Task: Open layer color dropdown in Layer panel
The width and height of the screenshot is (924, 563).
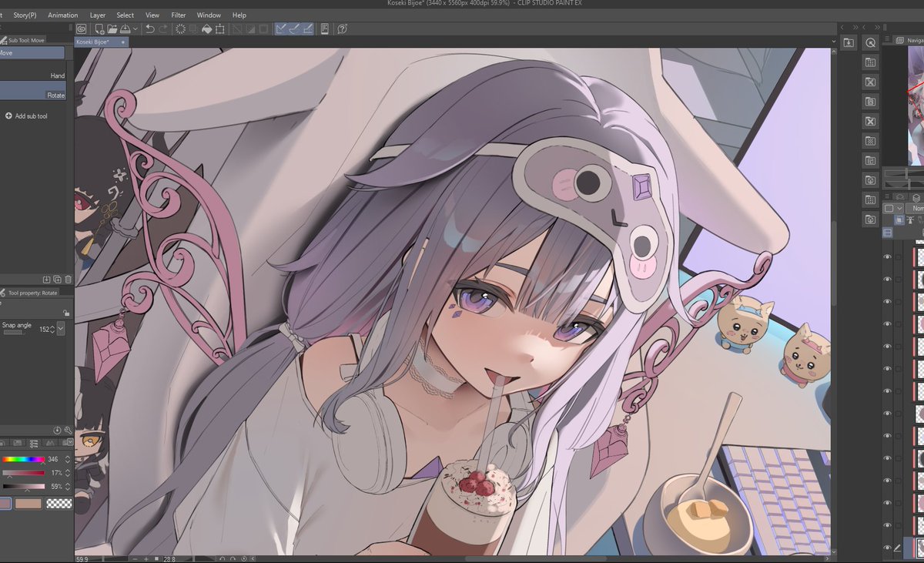Action: click(x=893, y=209)
